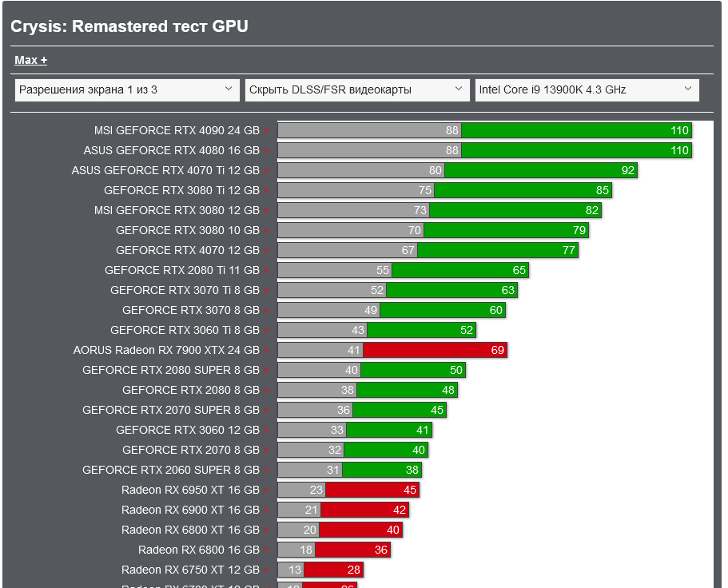Click the Radeon RX 6800 16 GB label

199,550
